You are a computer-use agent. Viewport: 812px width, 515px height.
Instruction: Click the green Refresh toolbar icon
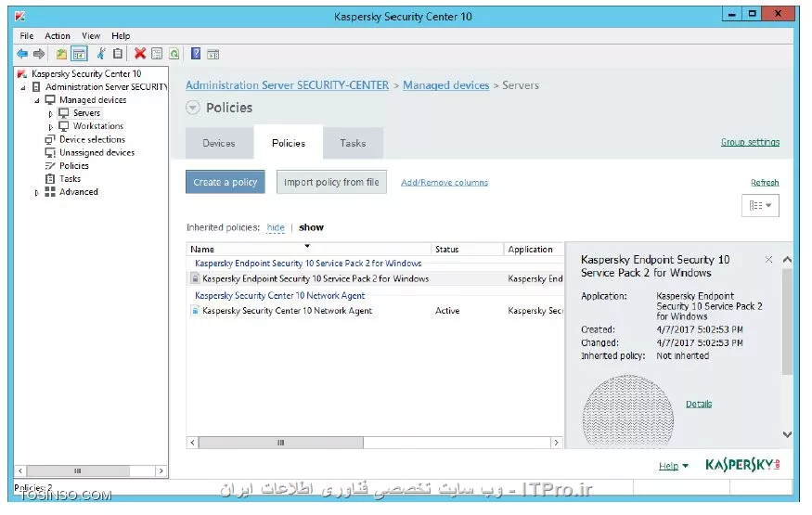(174, 54)
